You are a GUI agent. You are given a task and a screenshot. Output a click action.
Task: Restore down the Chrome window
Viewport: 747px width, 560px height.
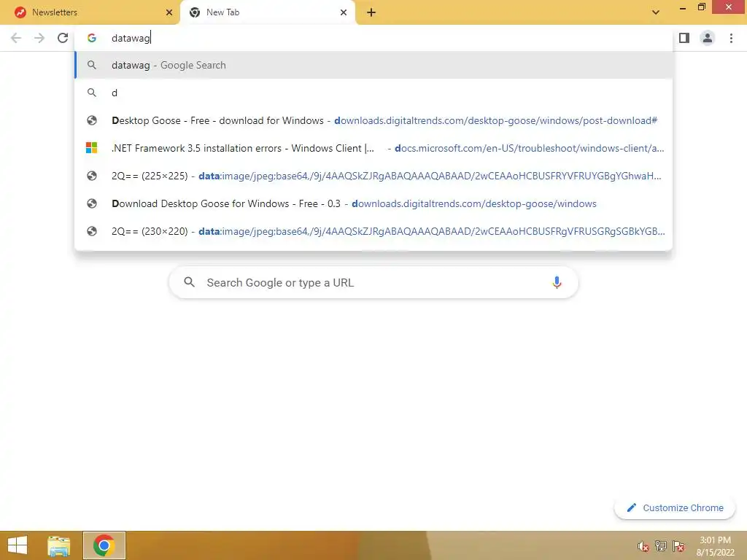(x=701, y=7)
